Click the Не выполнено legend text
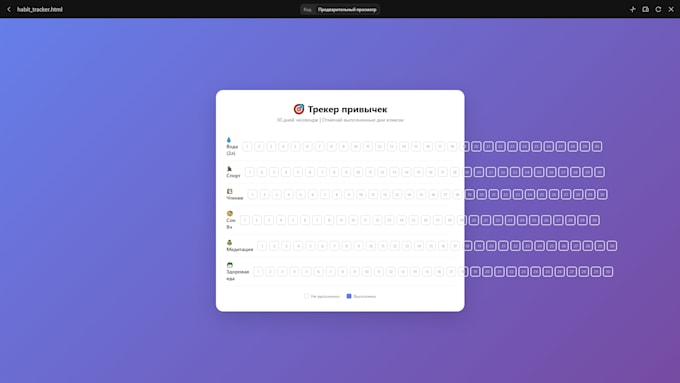The width and height of the screenshot is (680, 383). pyautogui.click(x=325, y=297)
